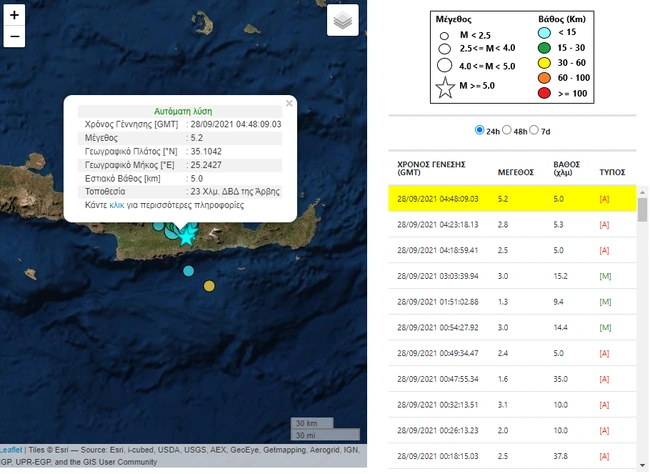
Task: Select the 48h time range
Action: tap(507, 130)
